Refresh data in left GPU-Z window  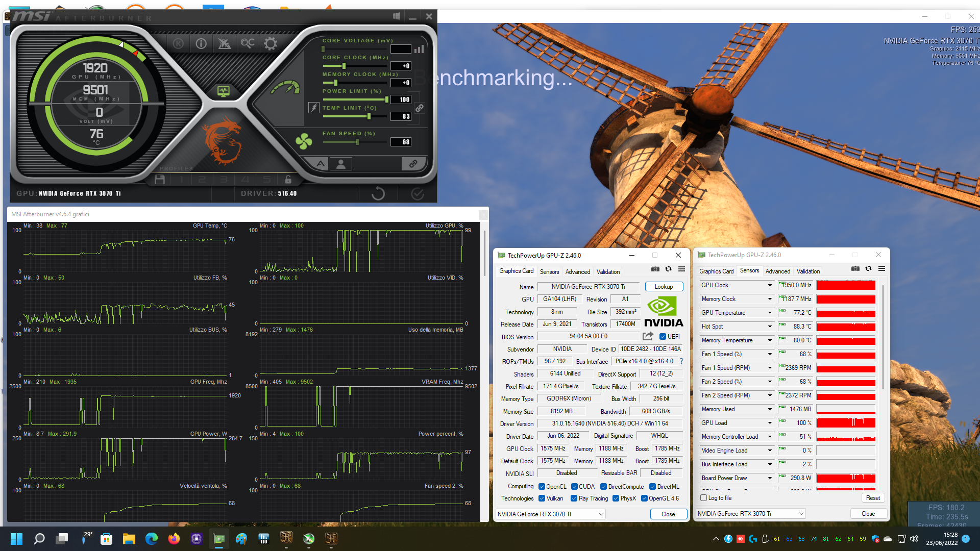668,269
